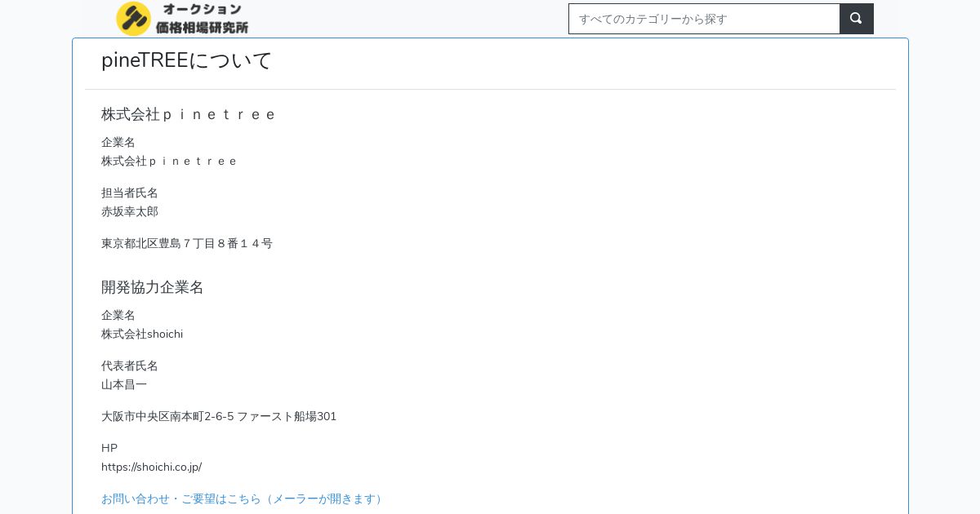Click the 株式会社ｐｉｎｅｔｒｅｅ section heading

click(x=189, y=114)
